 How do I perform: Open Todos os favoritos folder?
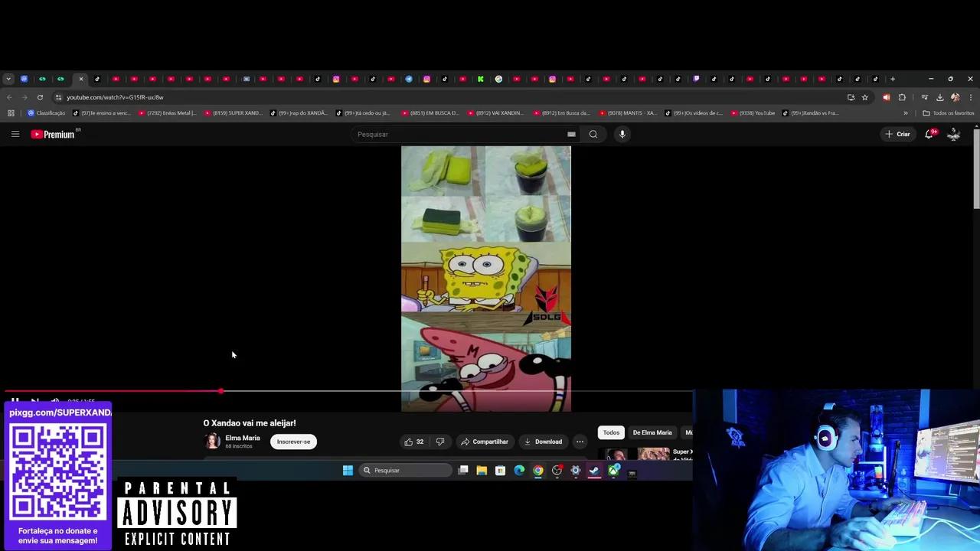click(x=949, y=112)
